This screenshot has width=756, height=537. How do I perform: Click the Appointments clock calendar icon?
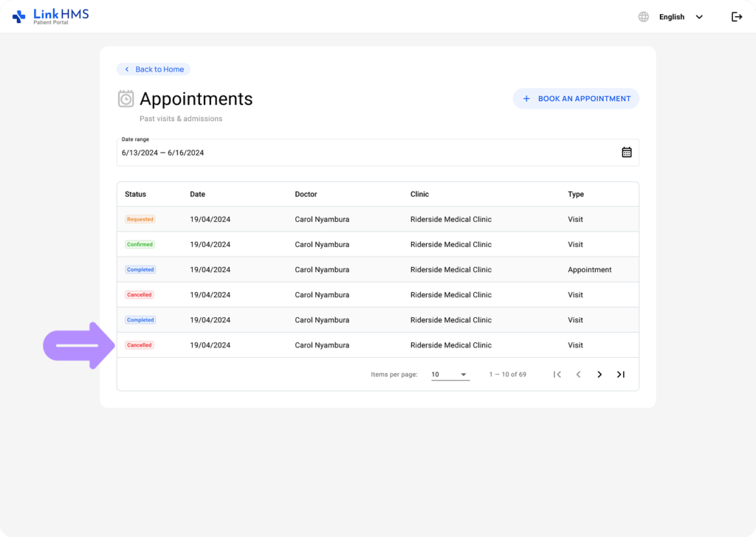click(126, 99)
